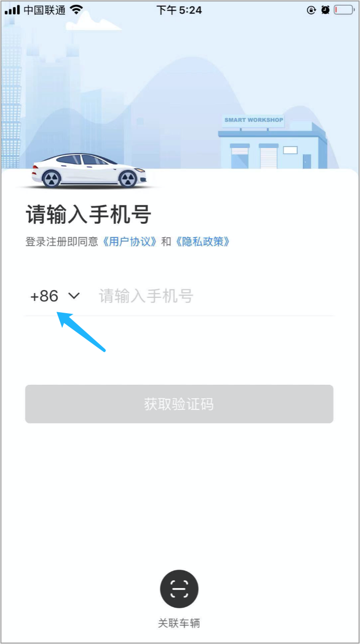Tap the 关联车辆 label
Viewport: 360px width, 644px height.
[x=179, y=623]
